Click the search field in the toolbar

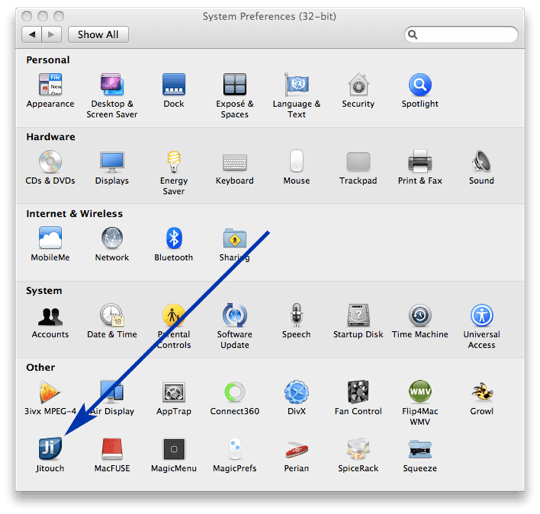click(x=461, y=34)
